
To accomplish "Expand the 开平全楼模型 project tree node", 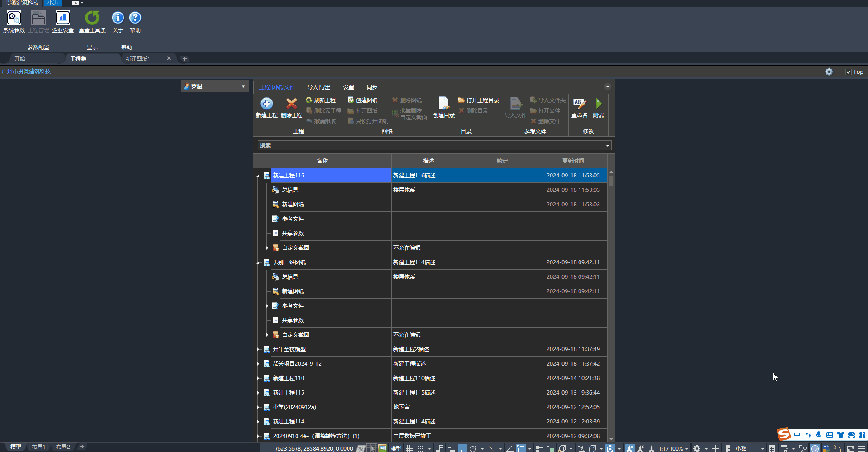I will tap(258, 349).
